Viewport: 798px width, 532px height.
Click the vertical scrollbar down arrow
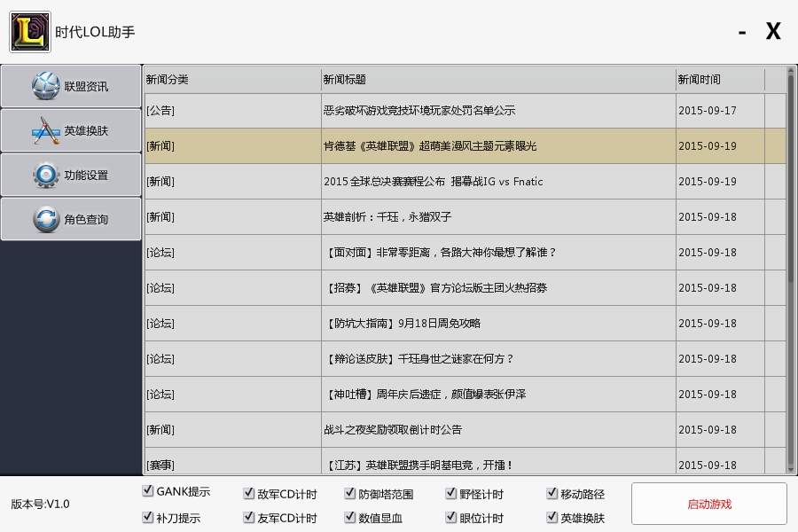(x=790, y=471)
